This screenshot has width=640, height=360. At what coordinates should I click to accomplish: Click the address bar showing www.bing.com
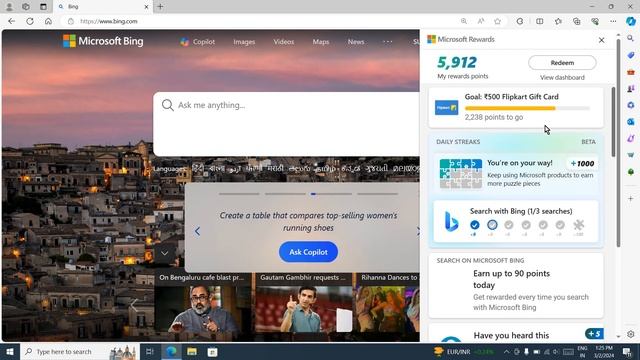[x=261, y=21]
